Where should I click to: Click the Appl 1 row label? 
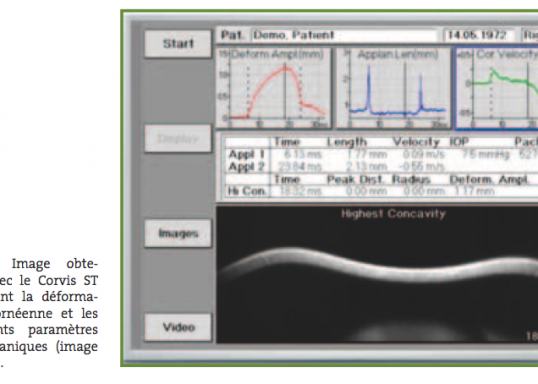tap(246, 154)
